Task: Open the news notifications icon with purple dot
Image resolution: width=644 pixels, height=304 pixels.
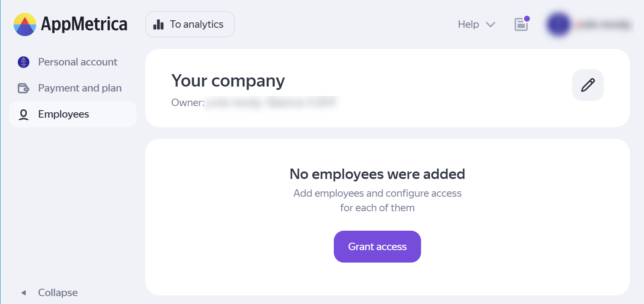Action: point(521,24)
